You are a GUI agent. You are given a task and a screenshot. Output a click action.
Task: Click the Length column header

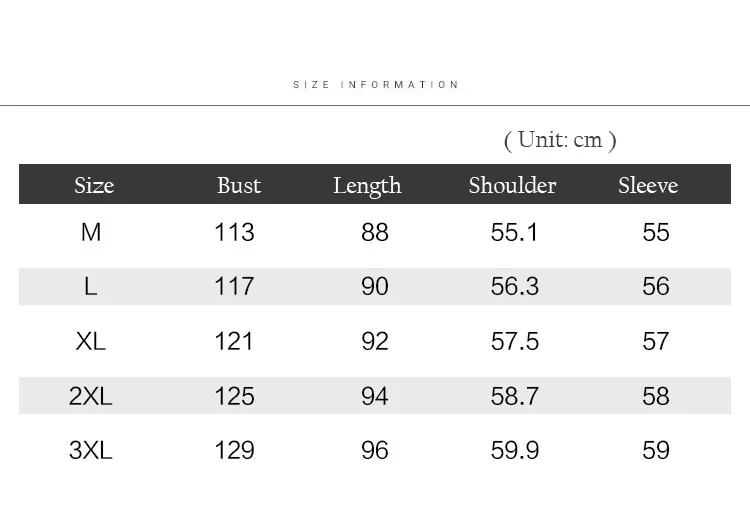tap(367, 186)
